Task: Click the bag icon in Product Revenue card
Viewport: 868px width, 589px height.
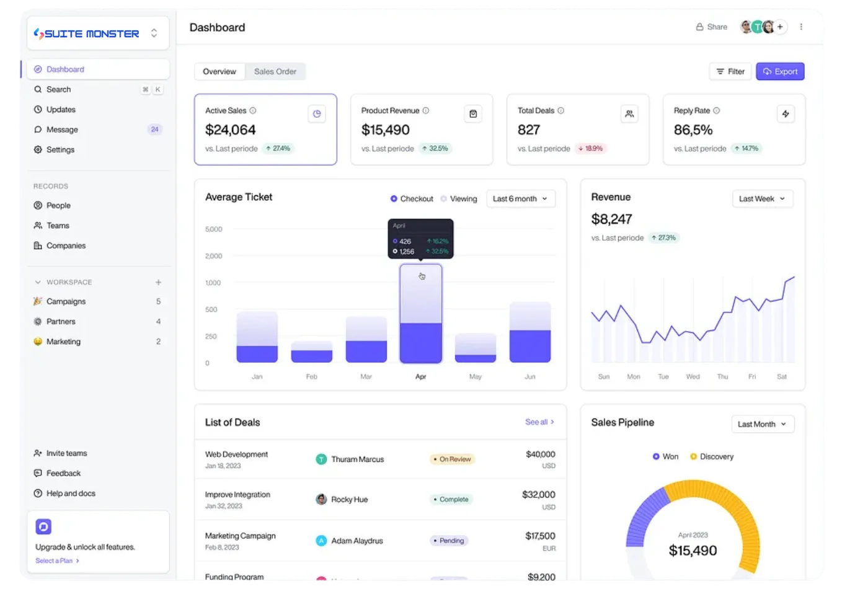Action: pyautogui.click(x=473, y=114)
